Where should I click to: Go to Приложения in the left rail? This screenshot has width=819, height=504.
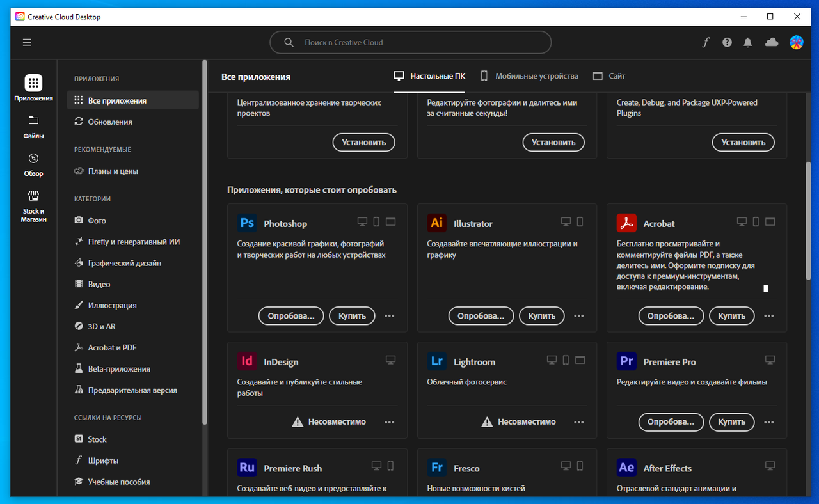(34, 88)
